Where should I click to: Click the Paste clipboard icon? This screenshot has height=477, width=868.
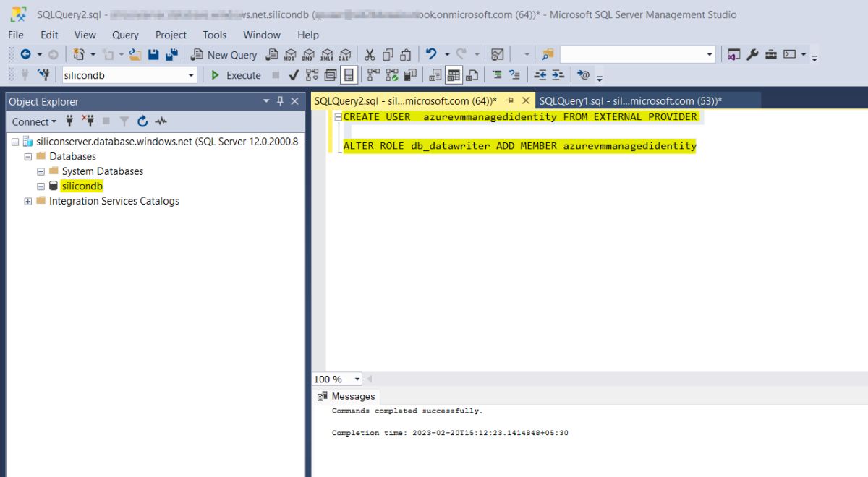406,54
